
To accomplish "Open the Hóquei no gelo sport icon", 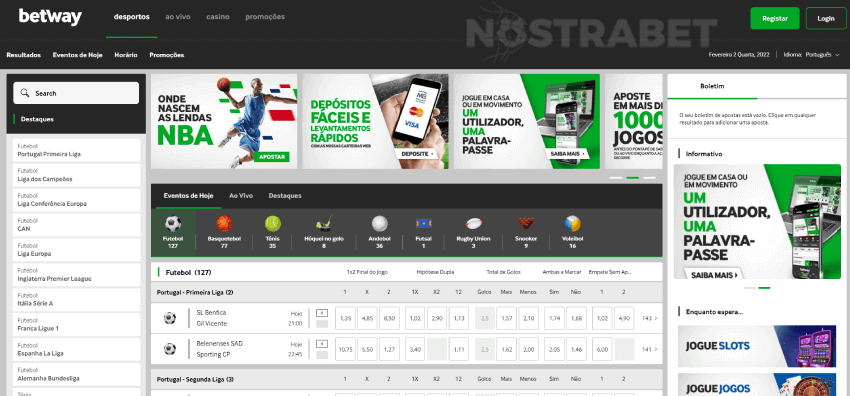I will click(x=324, y=223).
